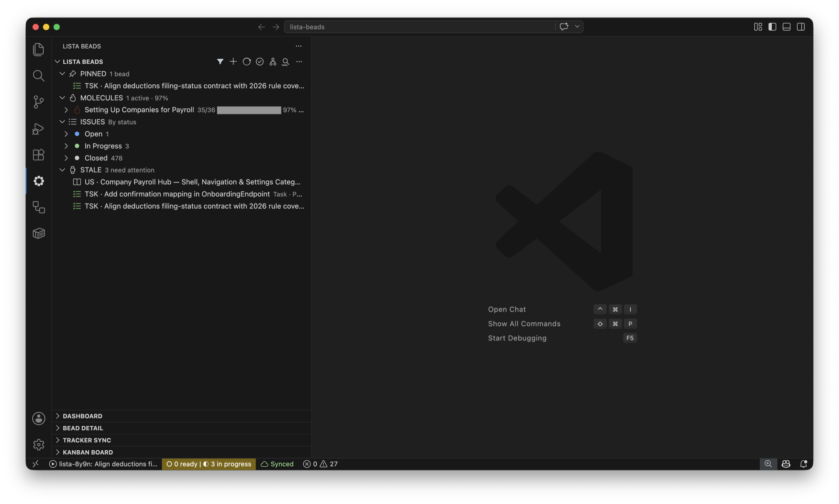Image resolution: width=839 pixels, height=504 pixels.
Task: Expand the KANBAN BOARD section
Action: [x=181, y=452]
